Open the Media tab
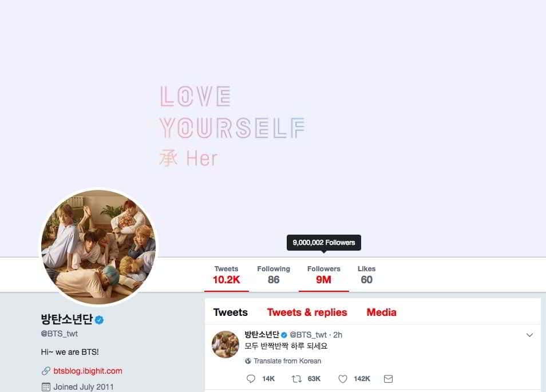546x392 pixels. tap(381, 312)
